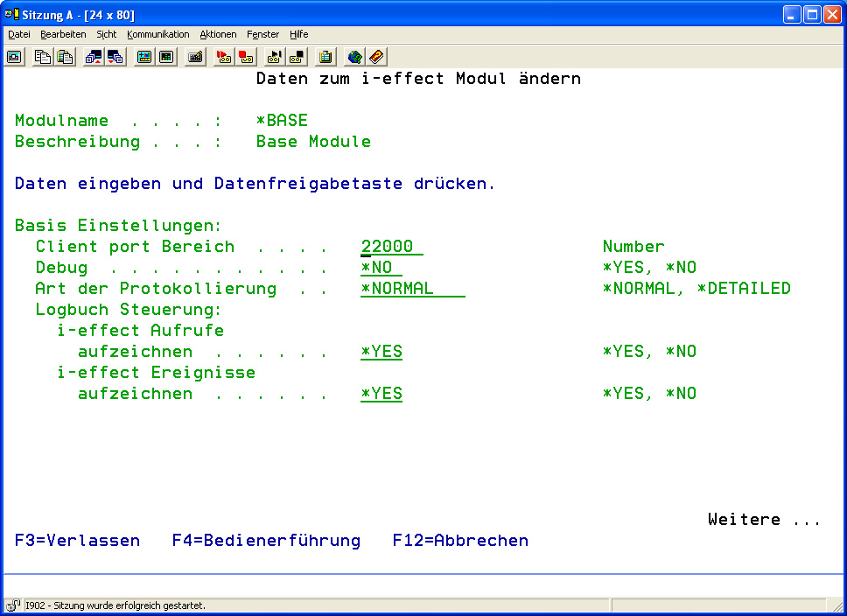Click the Send File to Host icon
The height and width of the screenshot is (616, 847).
tap(94, 57)
